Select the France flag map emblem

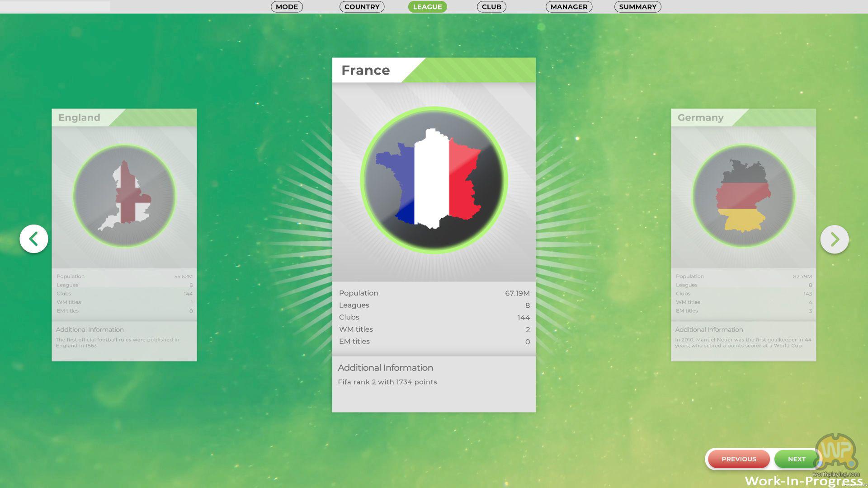[434, 180]
